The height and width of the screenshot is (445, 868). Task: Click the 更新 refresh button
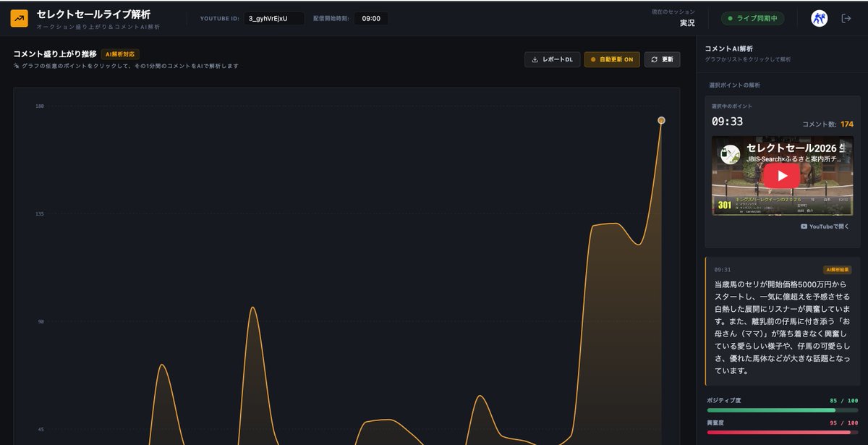(x=662, y=59)
